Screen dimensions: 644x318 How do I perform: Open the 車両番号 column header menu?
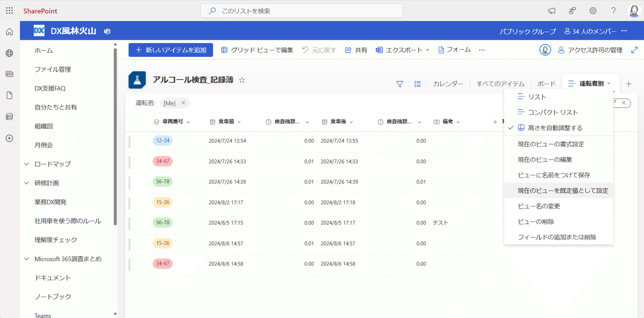[x=172, y=122]
